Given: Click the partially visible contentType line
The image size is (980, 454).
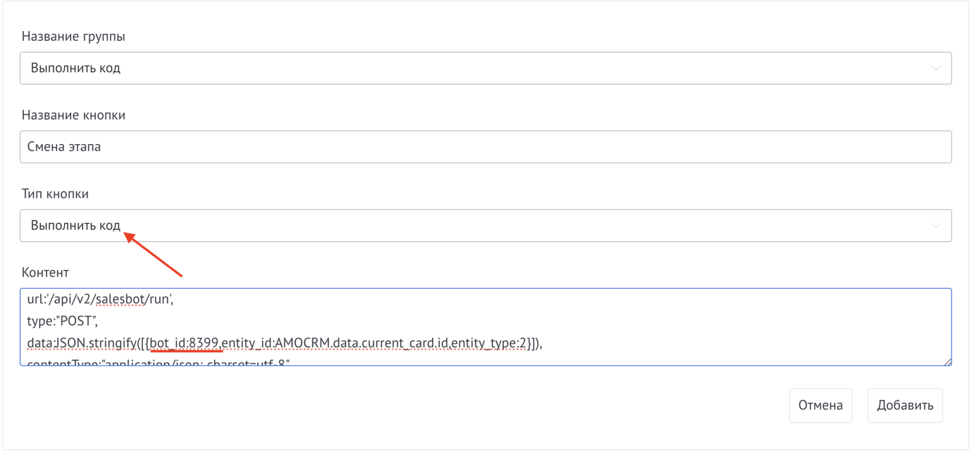Looking at the screenshot, I should tap(159, 362).
